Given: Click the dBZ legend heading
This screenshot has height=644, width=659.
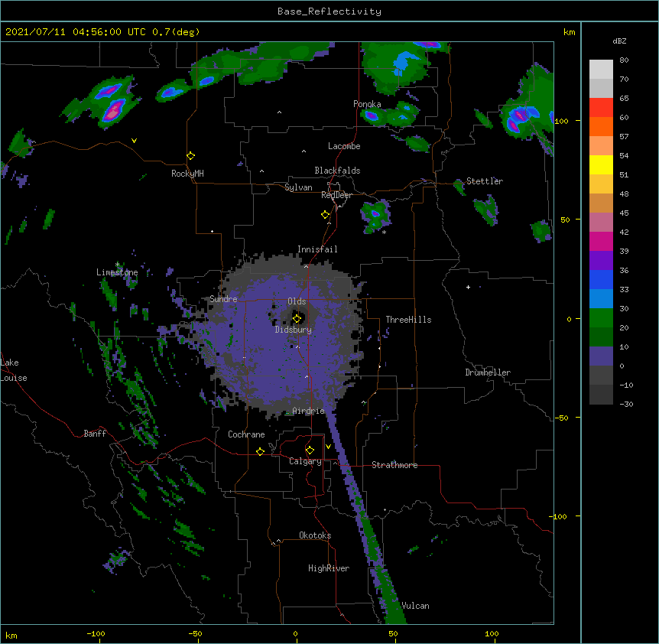Looking at the screenshot, I should pyautogui.click(x=619, y=41).
